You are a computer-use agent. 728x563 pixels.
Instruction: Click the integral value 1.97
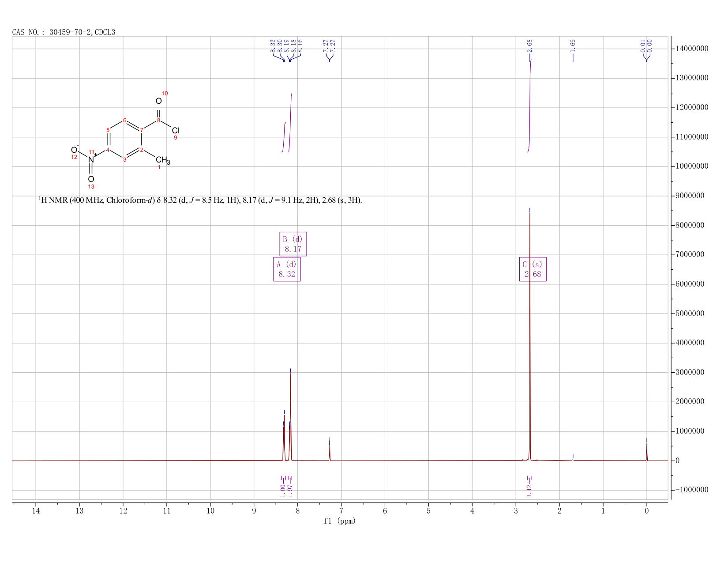point(290,491)
